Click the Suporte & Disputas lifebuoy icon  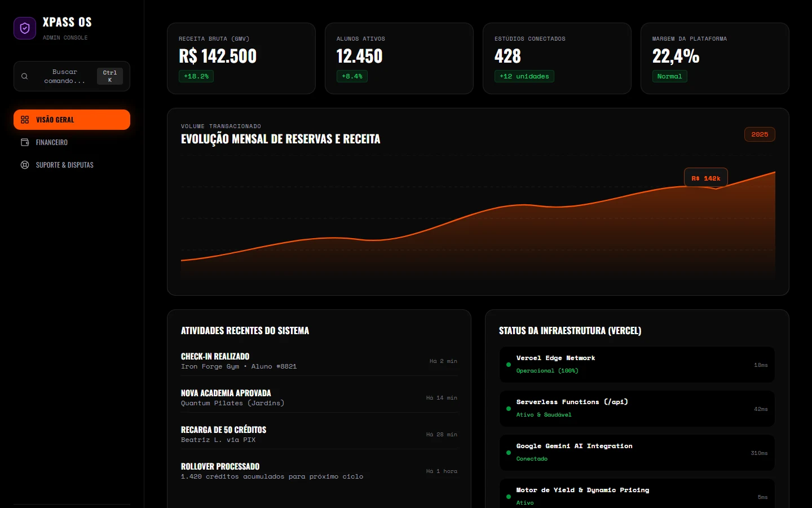(25, 165)
